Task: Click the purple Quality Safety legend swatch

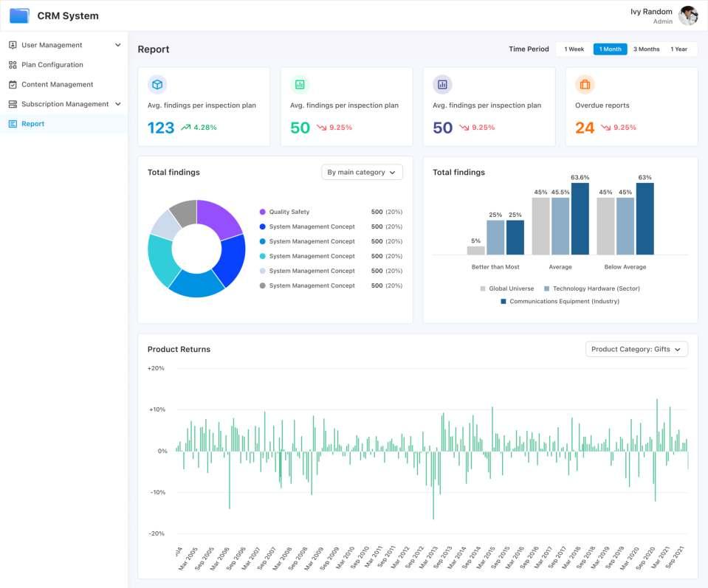Action: point(262,212)
